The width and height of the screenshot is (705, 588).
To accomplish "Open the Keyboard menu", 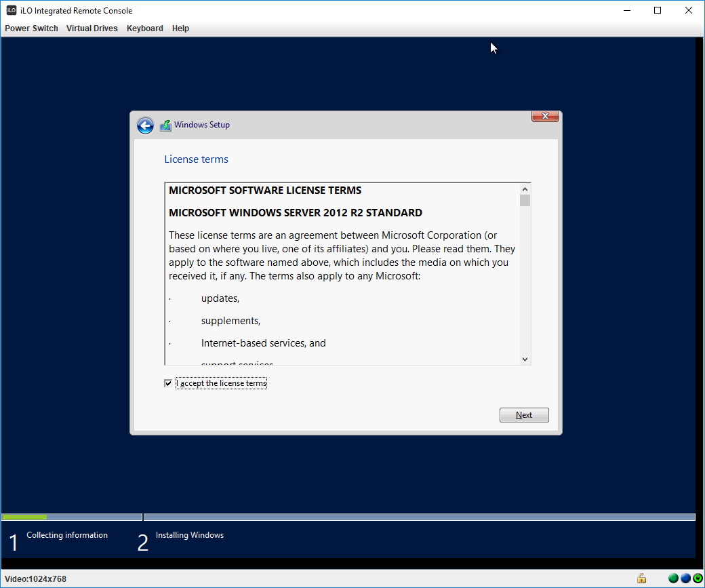I will (145, 28).
